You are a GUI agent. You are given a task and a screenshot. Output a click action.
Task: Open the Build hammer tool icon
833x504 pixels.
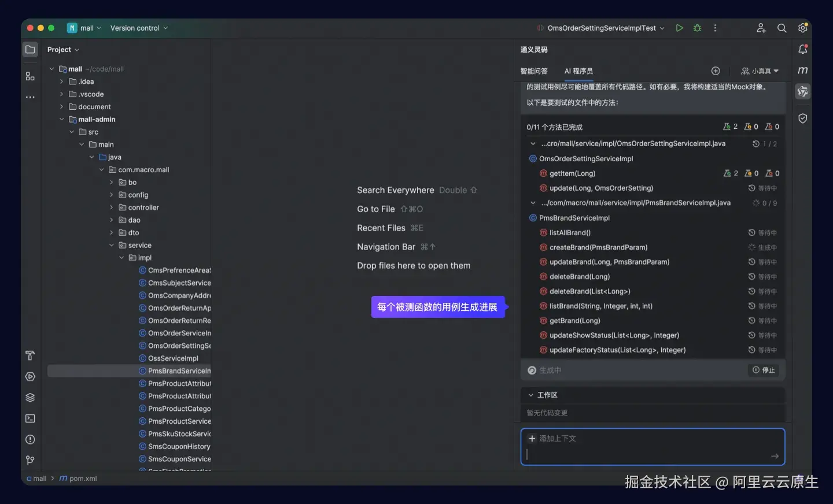(30, 355)
